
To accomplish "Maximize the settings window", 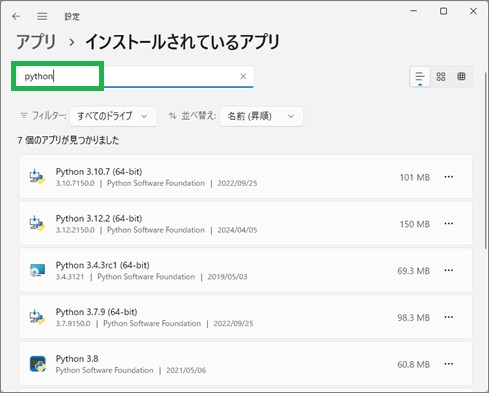I will 443,11.
